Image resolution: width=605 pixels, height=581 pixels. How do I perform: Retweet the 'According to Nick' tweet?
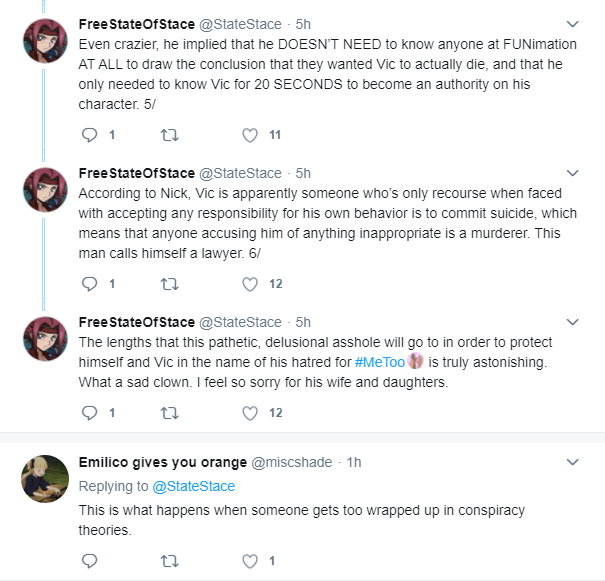pyautogui.click(x=169, y=284)
